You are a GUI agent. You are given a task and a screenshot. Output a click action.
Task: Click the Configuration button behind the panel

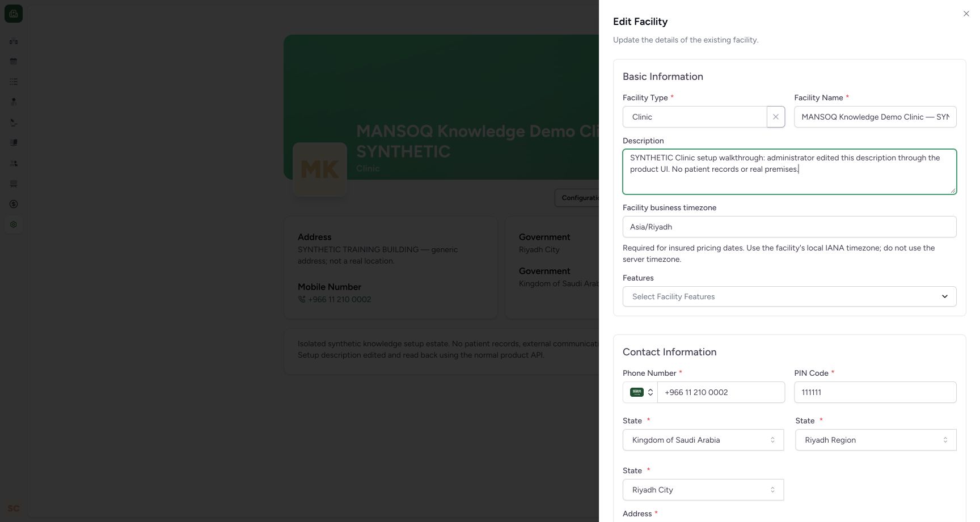coord(577,198)
